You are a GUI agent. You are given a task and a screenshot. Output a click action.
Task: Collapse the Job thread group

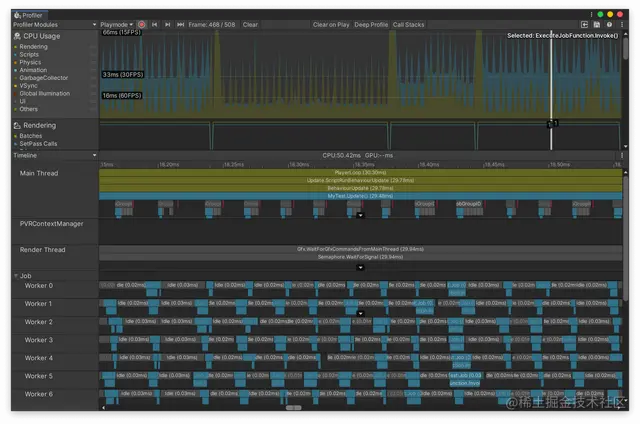(16, 276)
